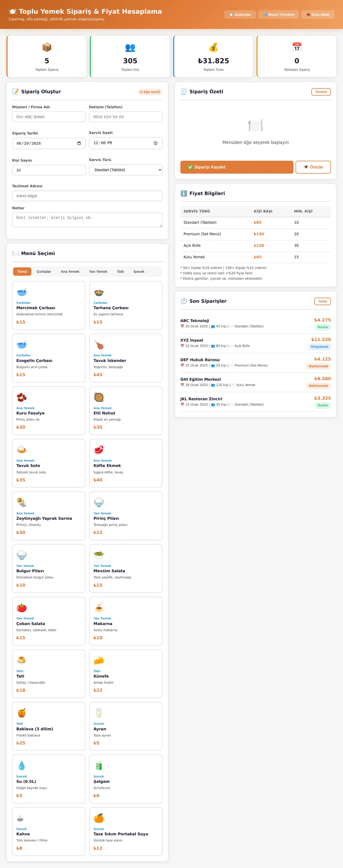343x868 pixels.
Task: Click the Künefe cheese icon
Action: [x=99, y=660]
